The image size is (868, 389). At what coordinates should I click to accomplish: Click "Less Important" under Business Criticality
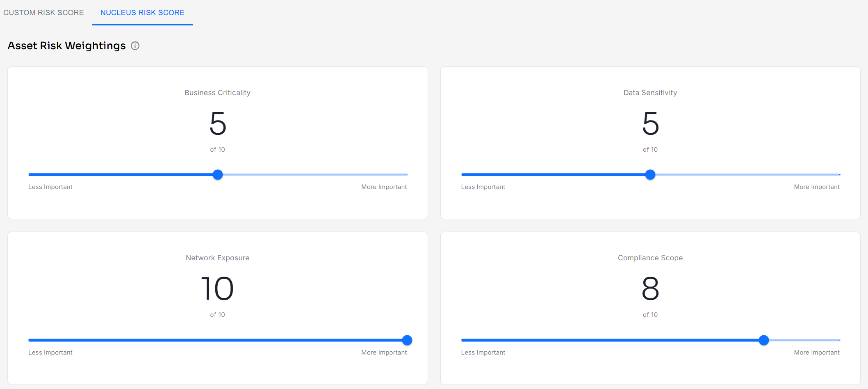click(50, 187)
